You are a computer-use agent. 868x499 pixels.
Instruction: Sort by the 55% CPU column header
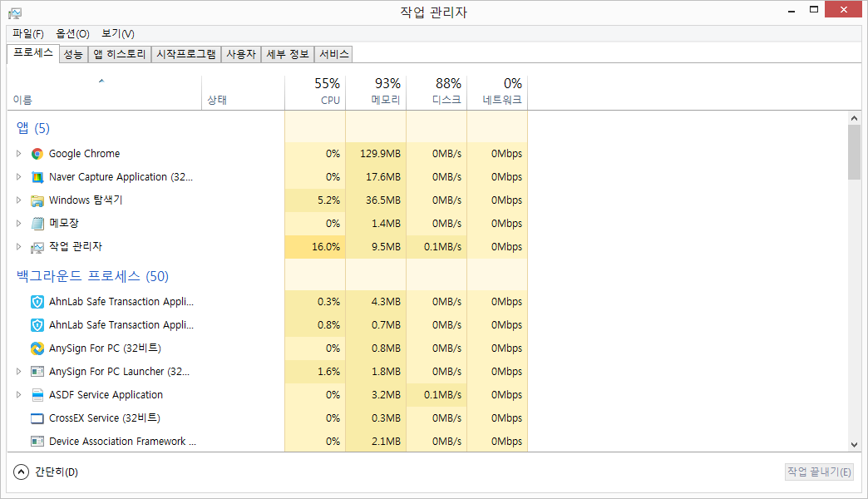point(315,93)
